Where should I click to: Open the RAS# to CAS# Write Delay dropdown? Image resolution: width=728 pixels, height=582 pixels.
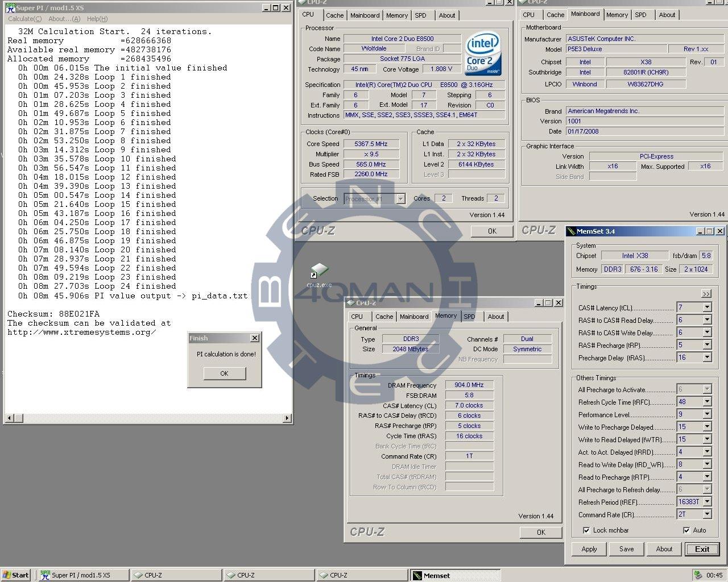click(707, 332)
